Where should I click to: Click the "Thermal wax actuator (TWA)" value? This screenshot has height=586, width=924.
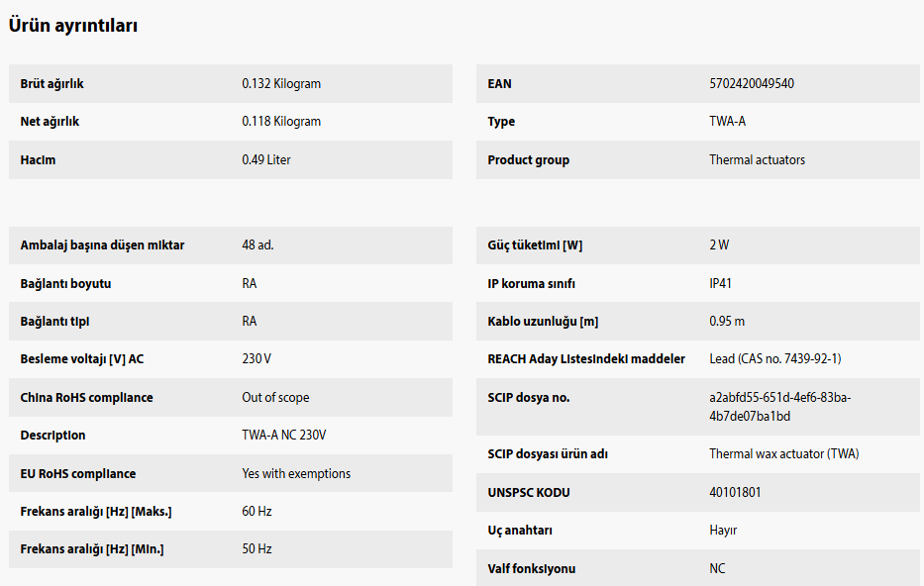tap(783, 454)
